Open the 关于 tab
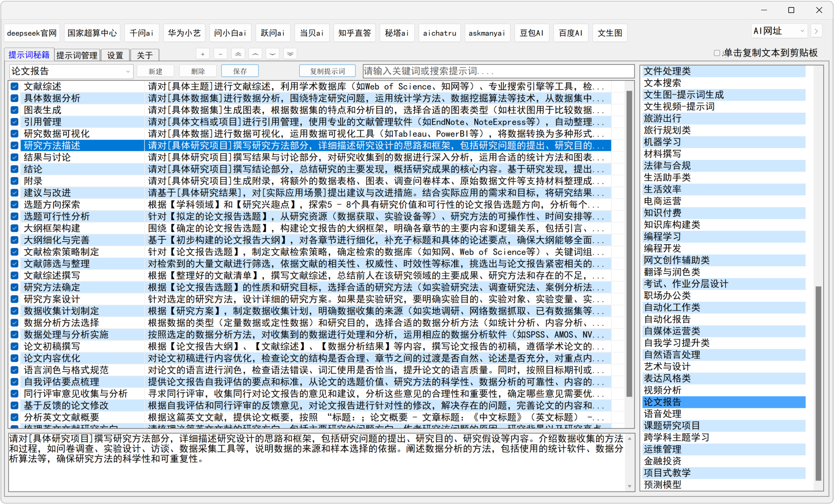The width and height of the screenshot is (834, 504). (x=145, y=56)
